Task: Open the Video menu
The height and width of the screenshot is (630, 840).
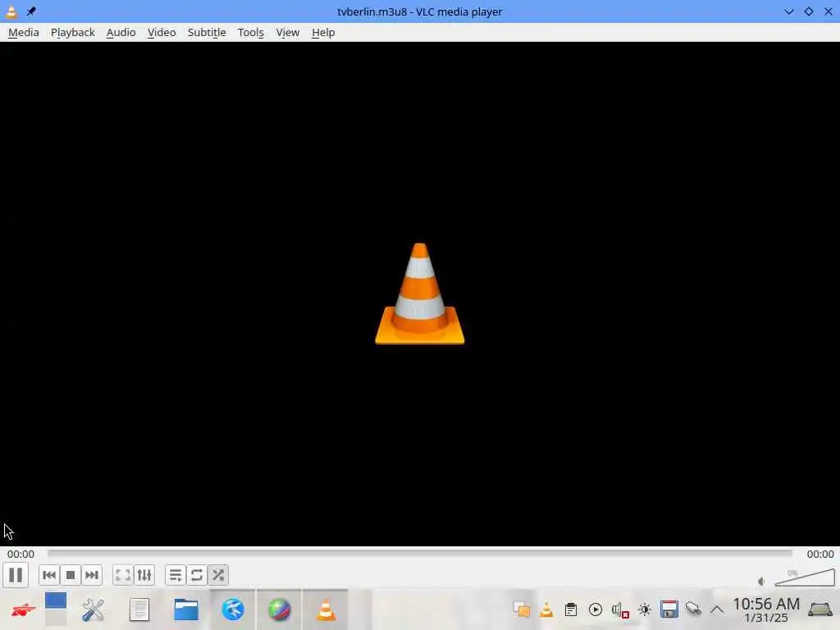Action: click(x=162, y=32)
